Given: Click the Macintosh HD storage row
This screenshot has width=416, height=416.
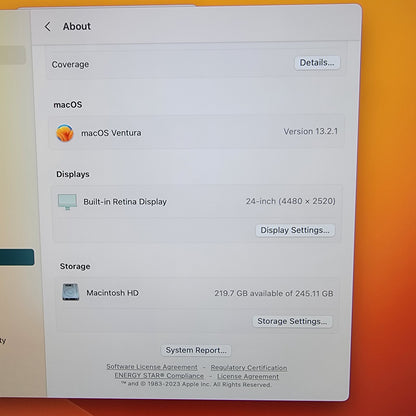Looking at the screenshot, I should [x=197, y=293].
